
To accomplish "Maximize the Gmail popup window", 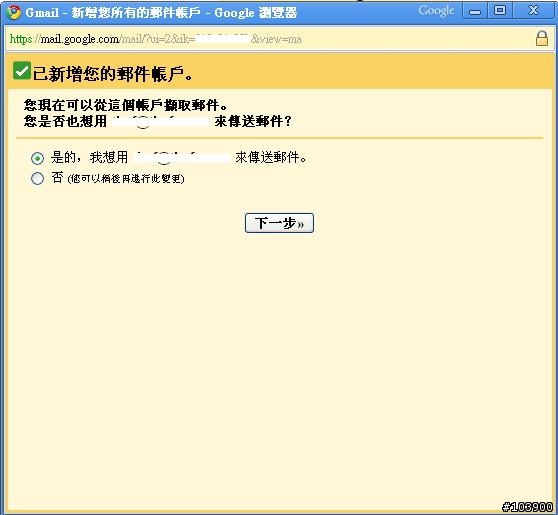I will [500, 11].
